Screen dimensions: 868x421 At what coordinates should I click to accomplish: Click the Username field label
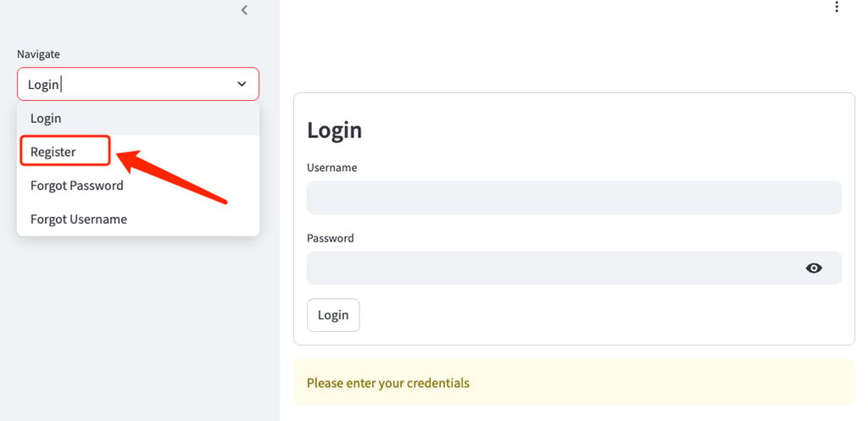332,168
